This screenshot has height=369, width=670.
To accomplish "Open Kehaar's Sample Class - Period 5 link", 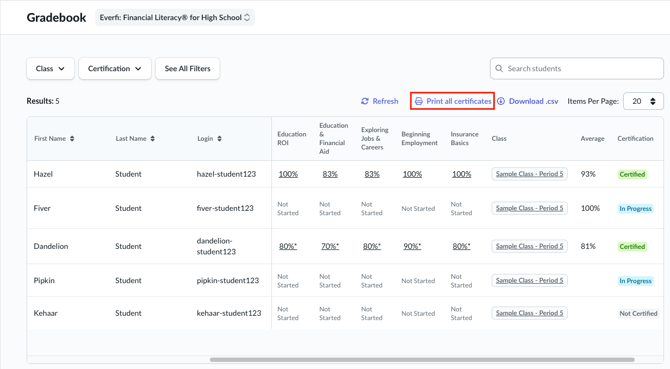I will [x=529, y=313].
